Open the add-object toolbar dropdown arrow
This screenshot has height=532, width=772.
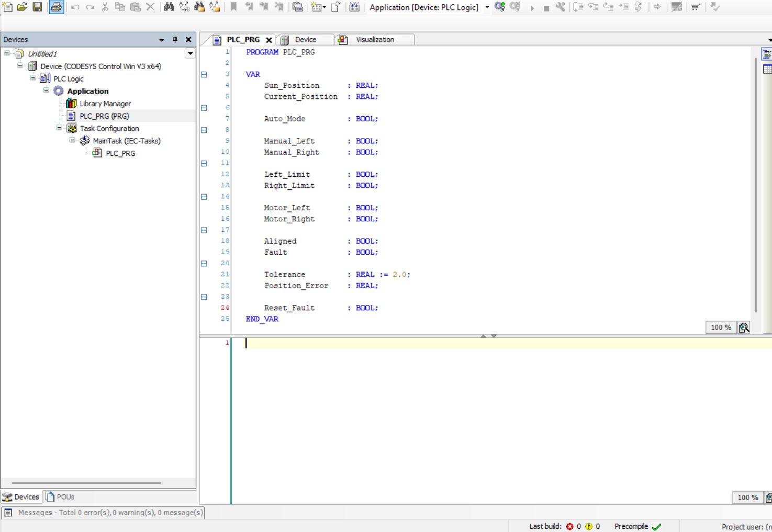[x=325, y=7]
